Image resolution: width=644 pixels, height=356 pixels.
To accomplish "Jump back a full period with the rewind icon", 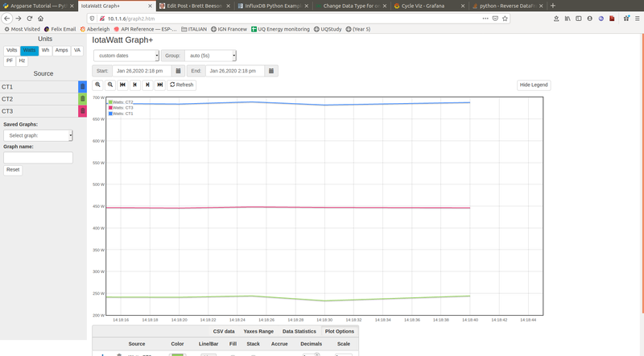I will (x=122, y=85).
